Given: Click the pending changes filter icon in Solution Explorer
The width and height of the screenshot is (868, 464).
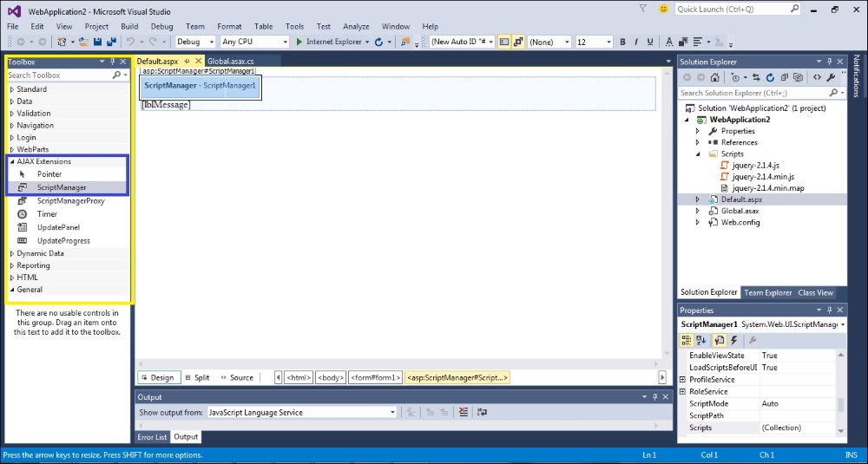Looking at the screenshot, I should pyautogui.click(x=735, y=77).
